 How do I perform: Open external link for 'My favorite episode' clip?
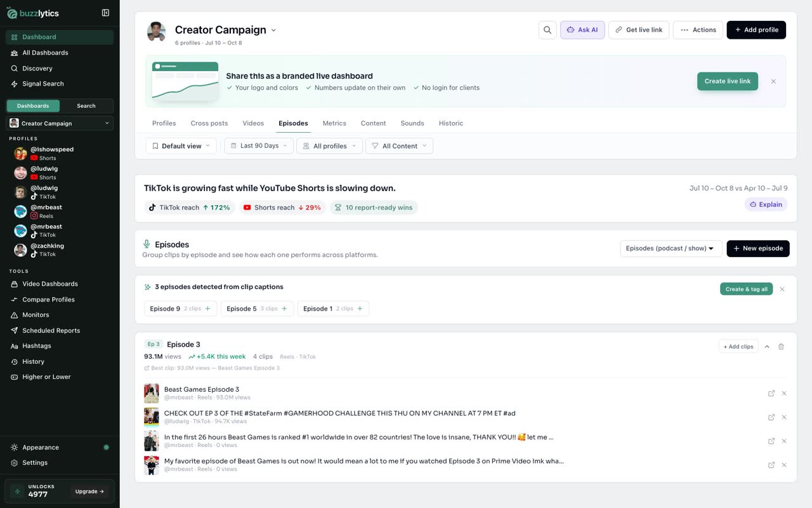771,465
